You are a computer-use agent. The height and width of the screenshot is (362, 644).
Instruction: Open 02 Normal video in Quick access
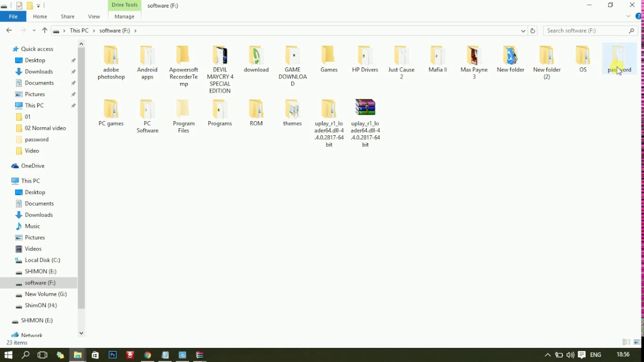(45, 128)
